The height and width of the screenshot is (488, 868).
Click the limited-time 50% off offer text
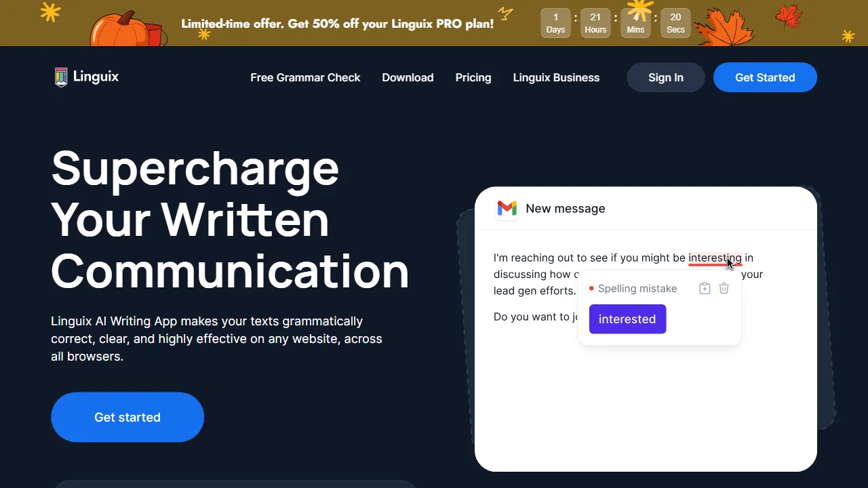click(x=338, y=24)
